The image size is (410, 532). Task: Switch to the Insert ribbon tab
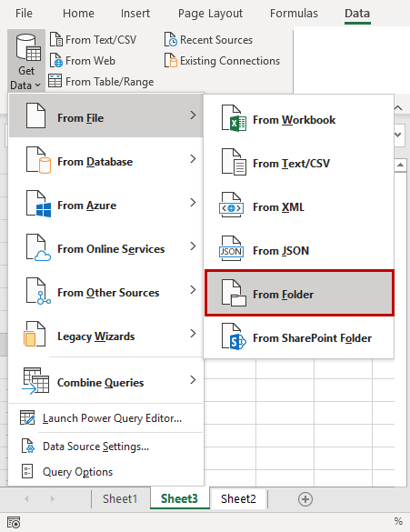point(135,14)
